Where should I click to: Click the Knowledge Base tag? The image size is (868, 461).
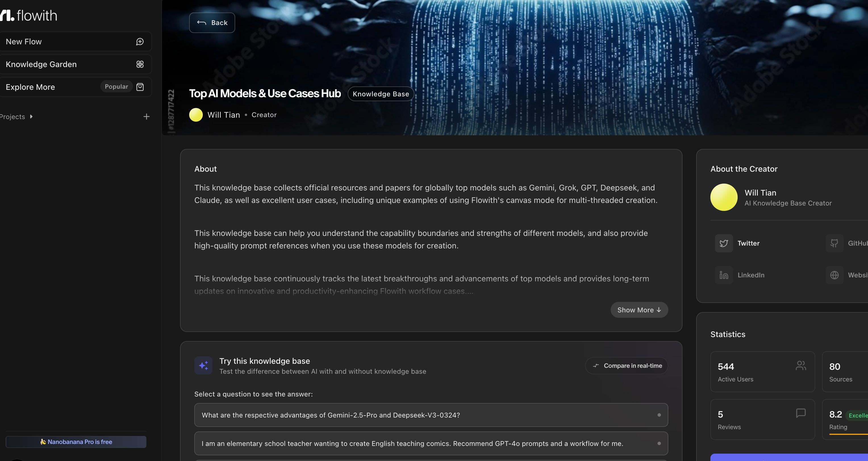coord(381,94)
